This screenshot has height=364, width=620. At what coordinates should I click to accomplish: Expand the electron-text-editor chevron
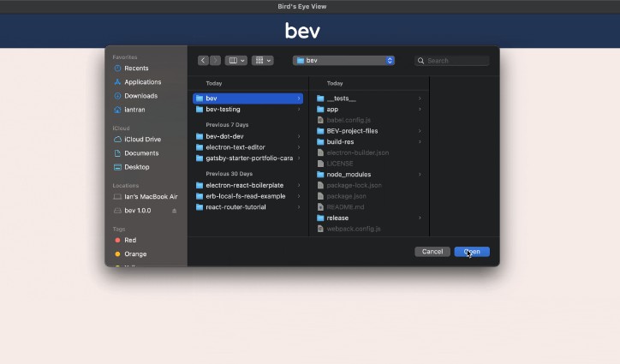(299, 147)
